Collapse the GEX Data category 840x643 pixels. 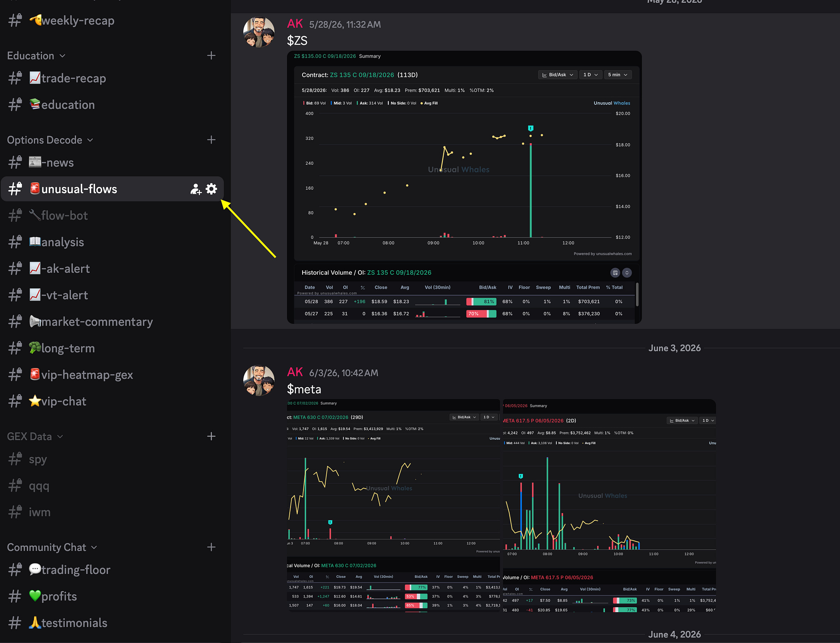35,437
